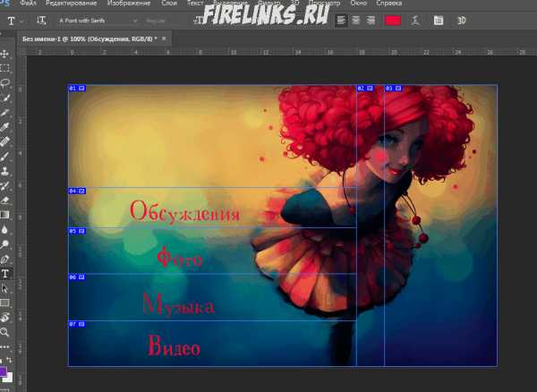Viewport: 537px width, 392px height.
Task: Select the Move tool
Action: pyautogui.click(x=4, y=54)
